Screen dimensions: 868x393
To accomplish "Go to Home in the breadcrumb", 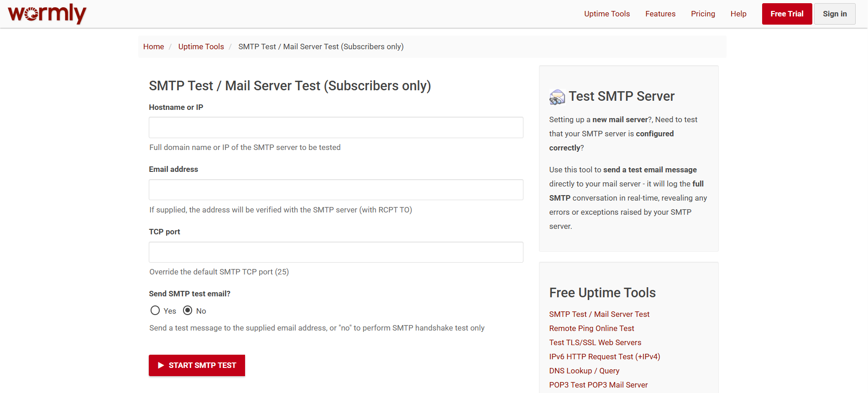I will tap(153, 47).
